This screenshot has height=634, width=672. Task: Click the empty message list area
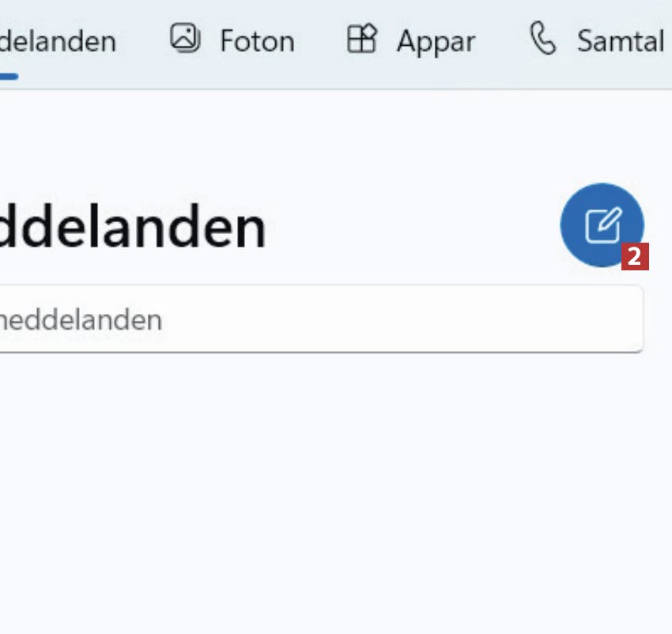tap(316, 490)
